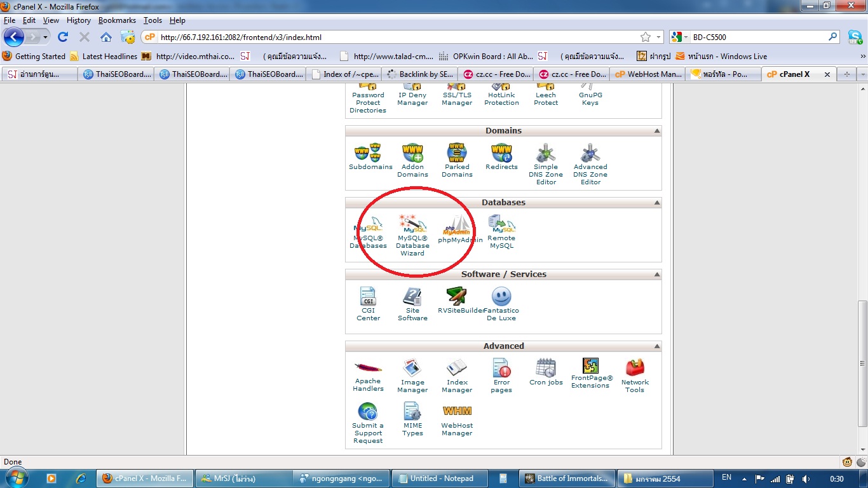
Task: Open Password Protect Directories
Action: [x=368, y=98]
